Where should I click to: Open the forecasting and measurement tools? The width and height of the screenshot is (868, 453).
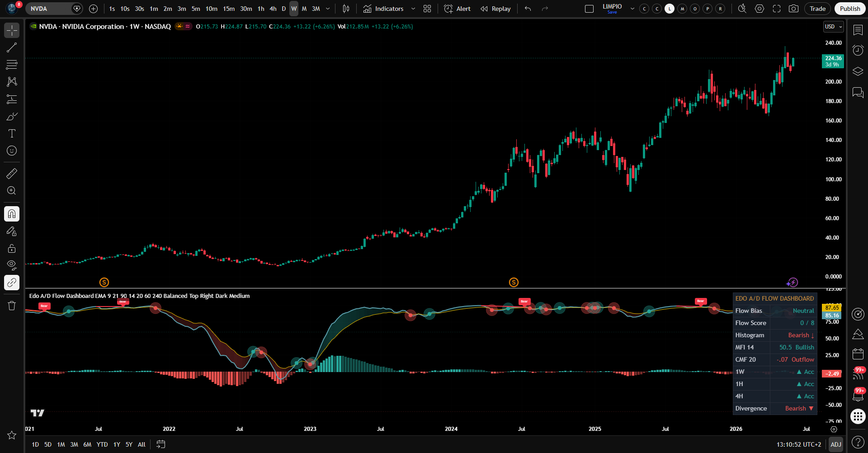coord(12,99)
